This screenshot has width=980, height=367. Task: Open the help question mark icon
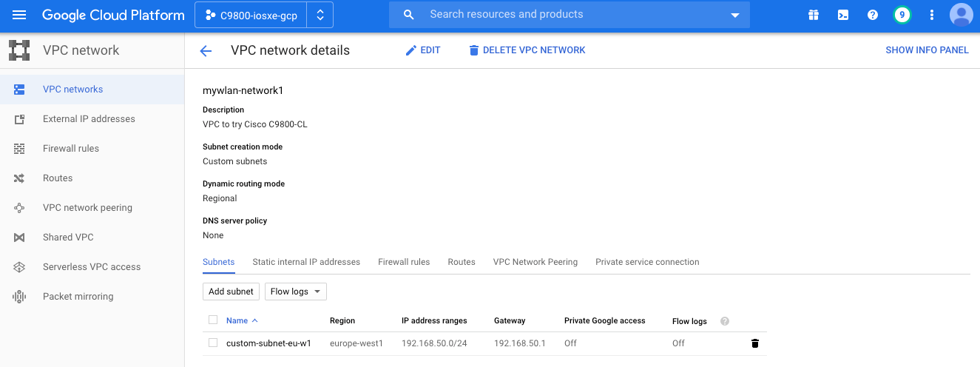[x=872, y=15]
